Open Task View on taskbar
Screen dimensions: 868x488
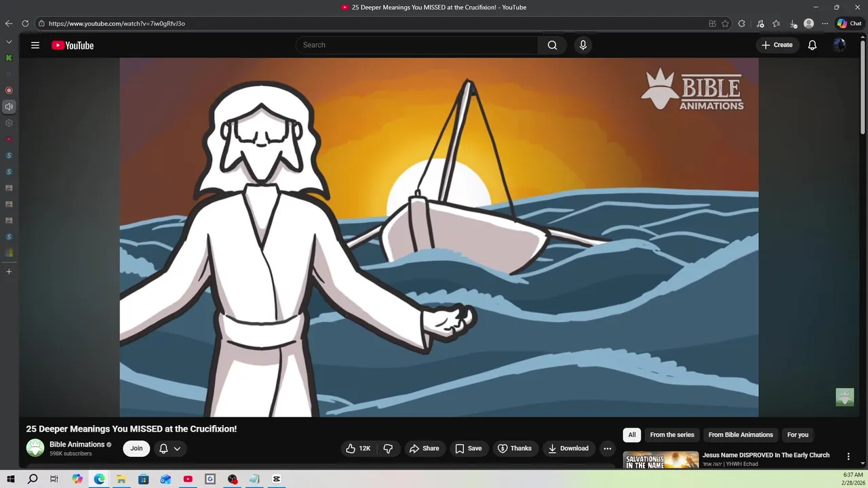coord(54,479)
